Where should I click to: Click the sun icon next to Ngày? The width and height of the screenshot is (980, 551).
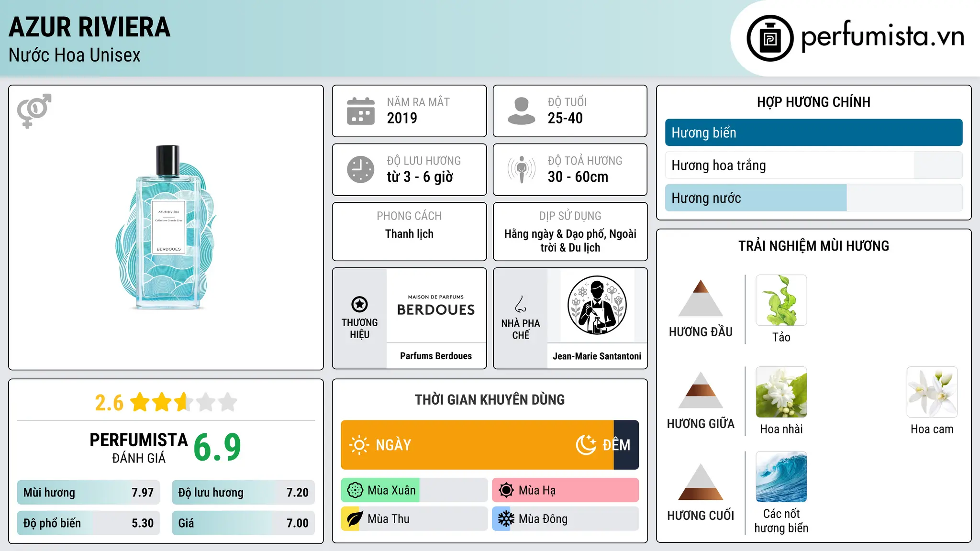359,445
